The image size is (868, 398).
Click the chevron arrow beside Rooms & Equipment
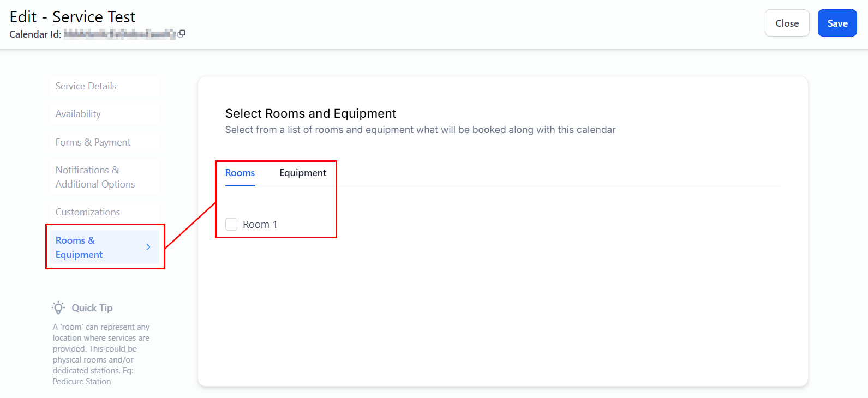pyautogui.click(x=148, y=247)
